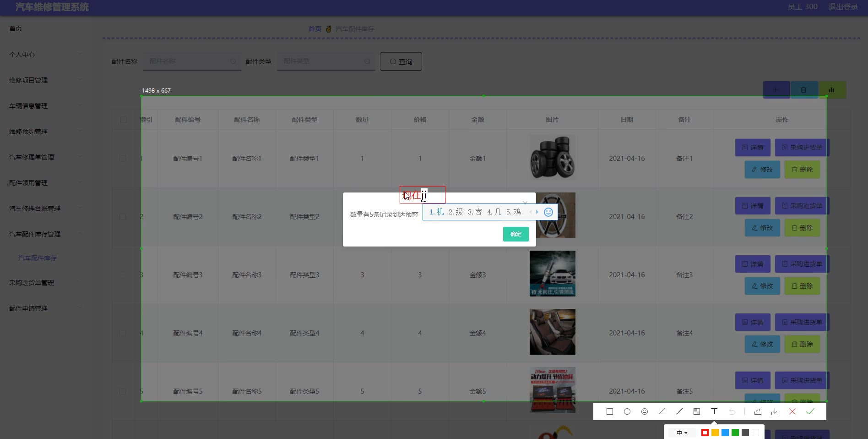
Task: Open the 首页 sidebar menu item
Action: click(16, 28)
